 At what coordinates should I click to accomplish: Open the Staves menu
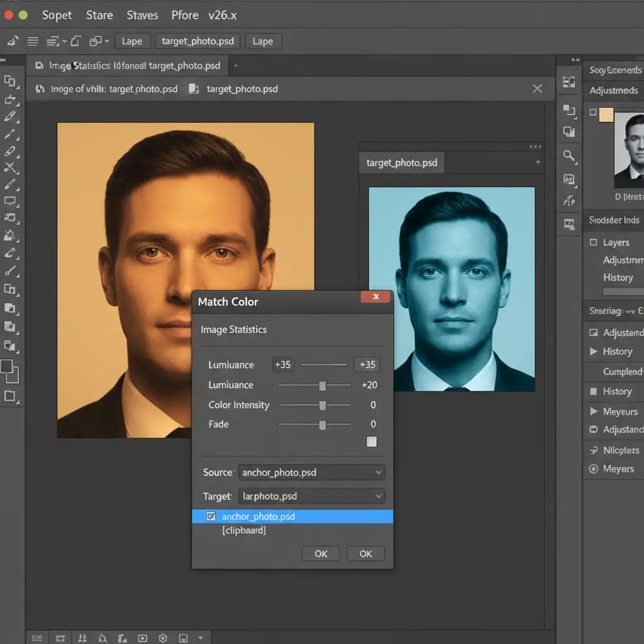point(142,15)
